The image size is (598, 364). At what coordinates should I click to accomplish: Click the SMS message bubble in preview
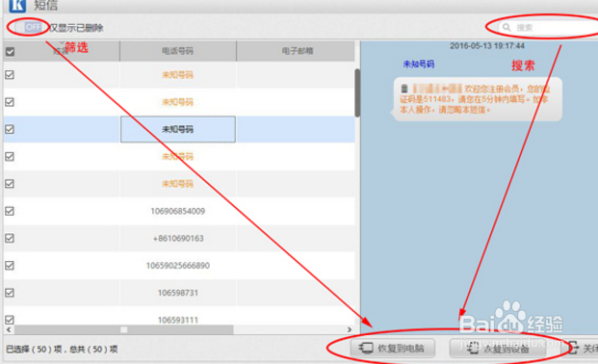pos(477,99)
